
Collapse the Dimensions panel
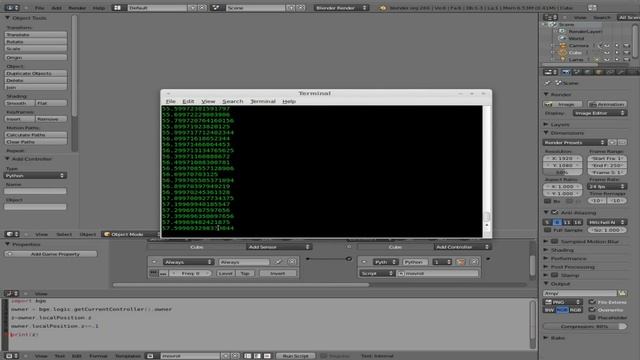click(547, 133)
